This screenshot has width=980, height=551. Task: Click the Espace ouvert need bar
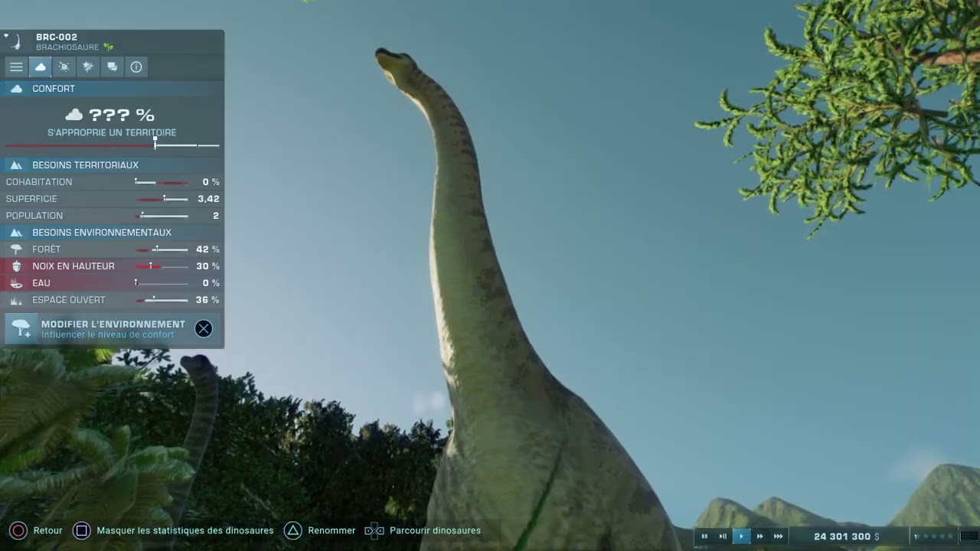tap(162, 300)
